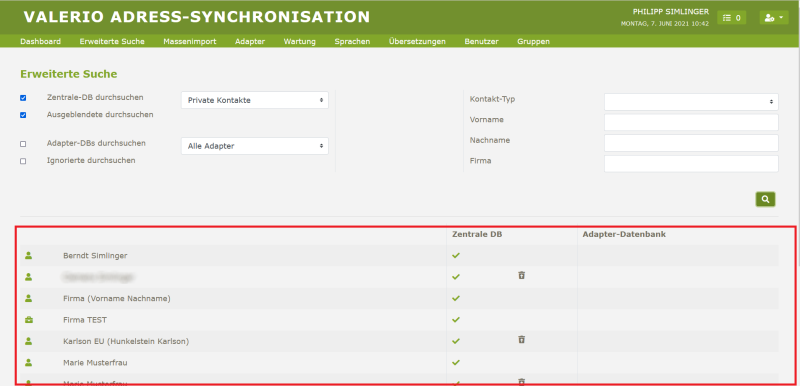
Task: Click the Philipp Simlinger user name
Action: point(671,12)
